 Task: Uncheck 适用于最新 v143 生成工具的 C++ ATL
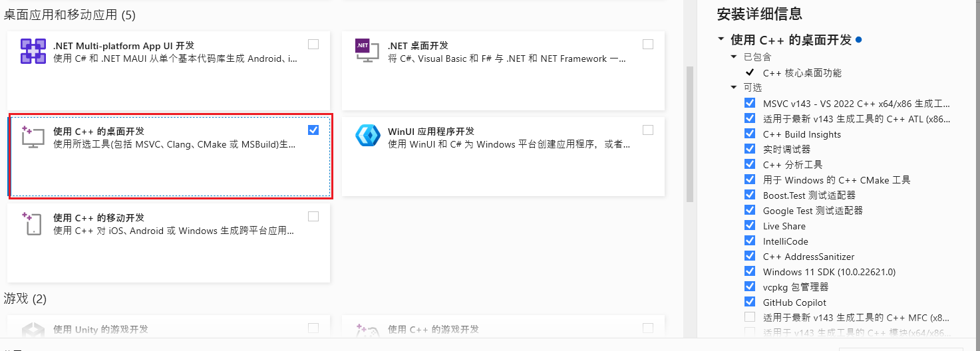(750, 118)
